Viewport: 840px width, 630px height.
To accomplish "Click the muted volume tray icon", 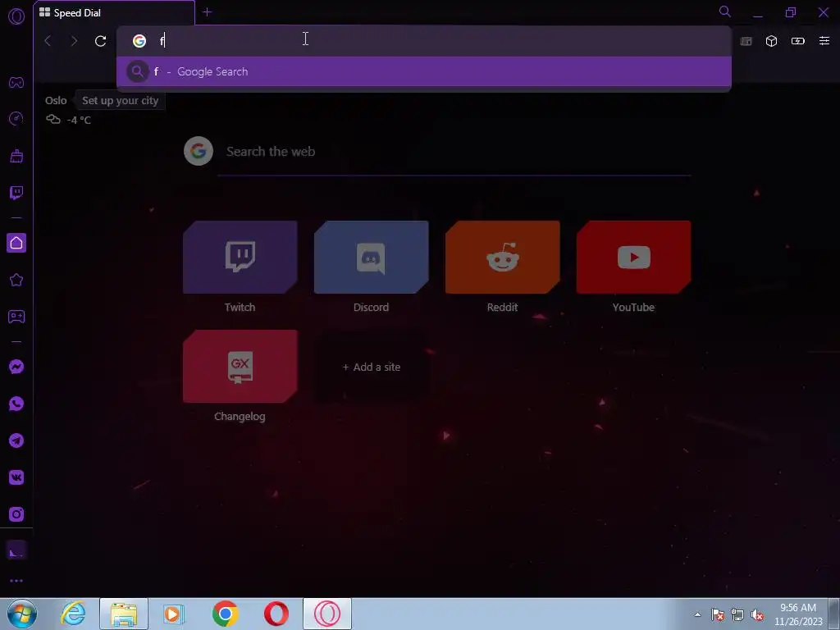I will [757, 614].
